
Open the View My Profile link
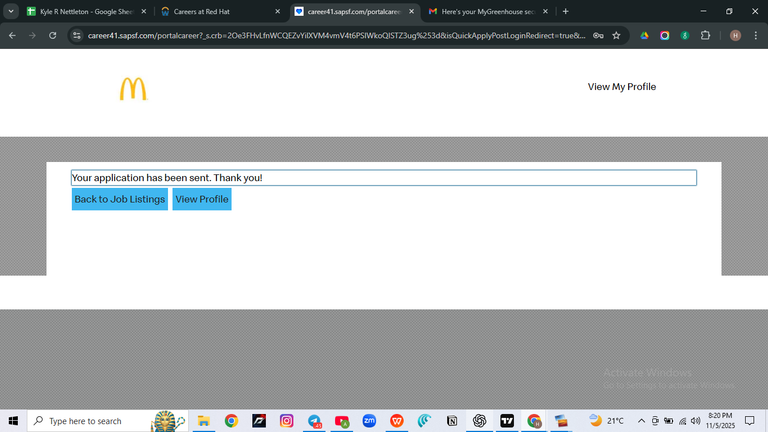pyautogui.click(x=622, y=87)
